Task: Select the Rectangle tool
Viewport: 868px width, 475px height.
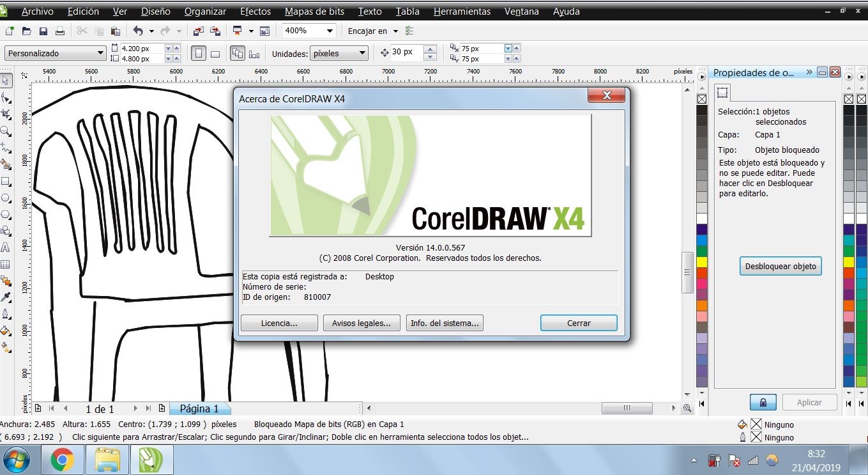Action: (6, 181)
